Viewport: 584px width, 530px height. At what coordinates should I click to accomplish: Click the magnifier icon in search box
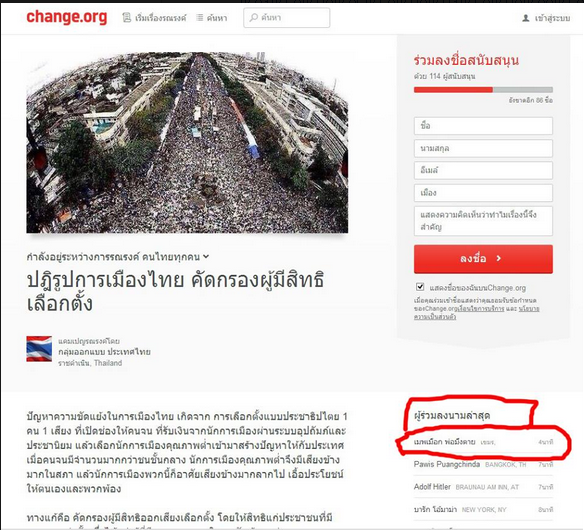(254, 18)
